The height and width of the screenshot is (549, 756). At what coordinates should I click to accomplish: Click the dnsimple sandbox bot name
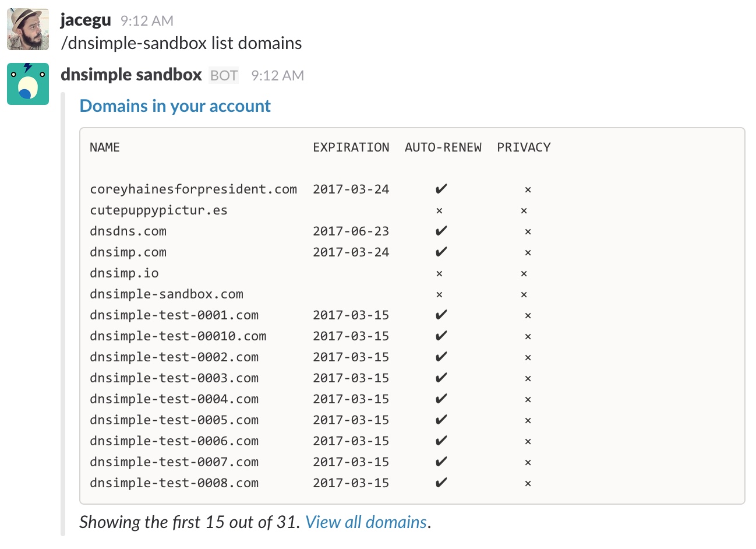click(x=131, y=75)
